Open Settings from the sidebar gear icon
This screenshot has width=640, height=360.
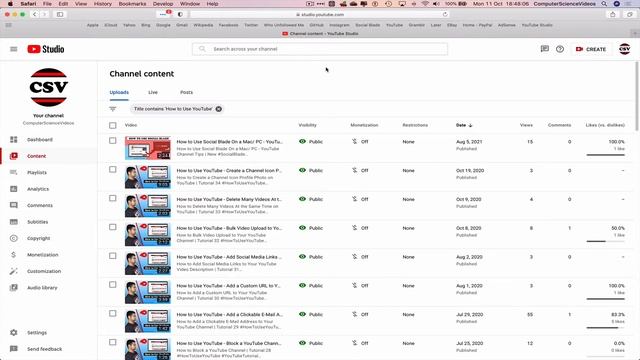tap(13, 333)
